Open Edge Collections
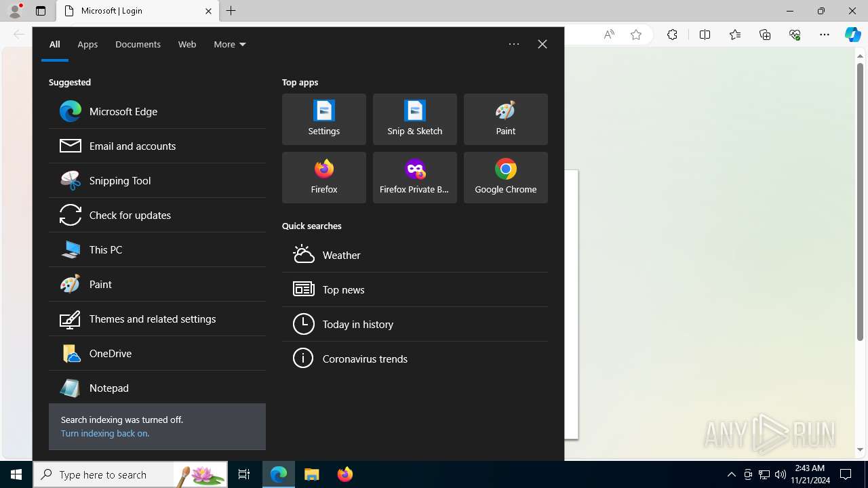868x488 pixels. click(x=765, y=35)
